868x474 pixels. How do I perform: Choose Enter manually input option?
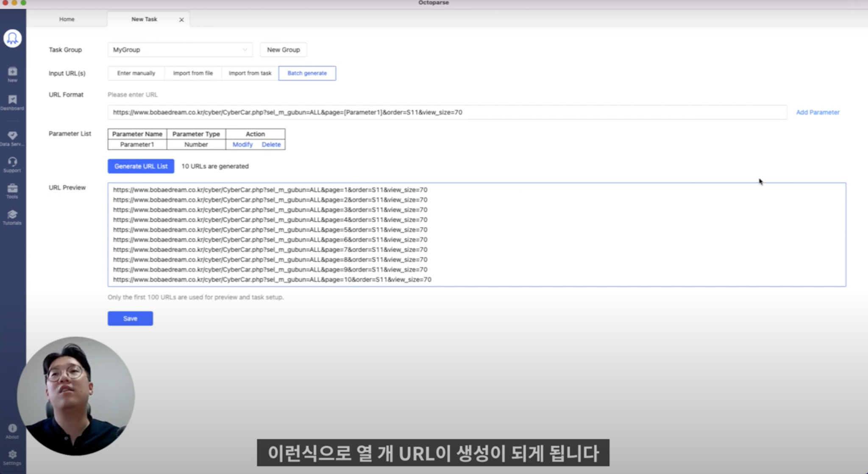point(136,73)
